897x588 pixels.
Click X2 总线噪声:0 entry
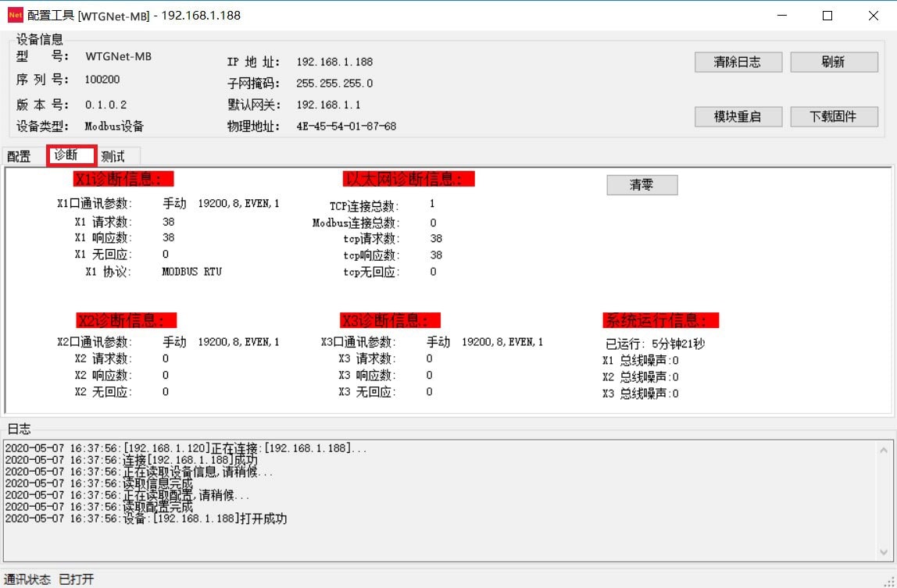pyautogui.click(x=641, y=377)
